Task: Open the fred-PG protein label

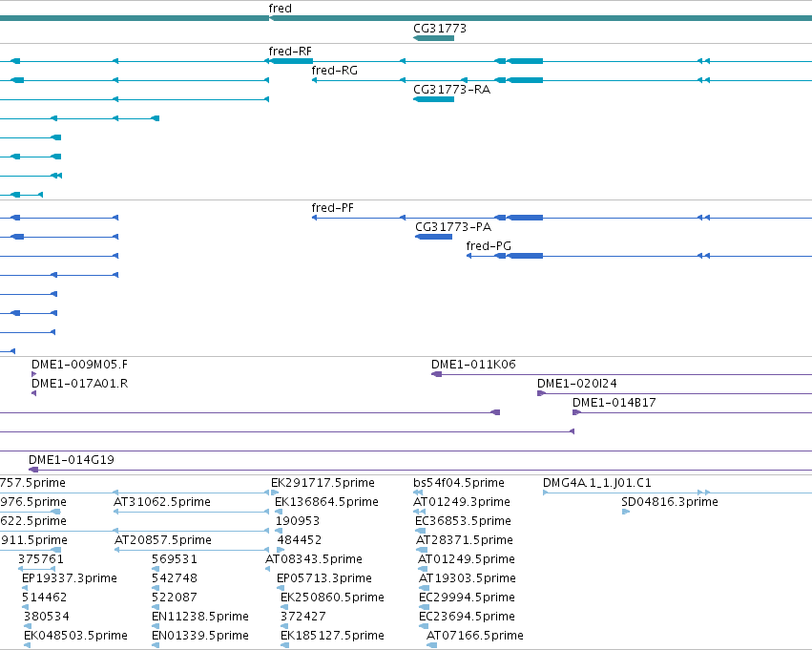Action: [x=489, y=245]
